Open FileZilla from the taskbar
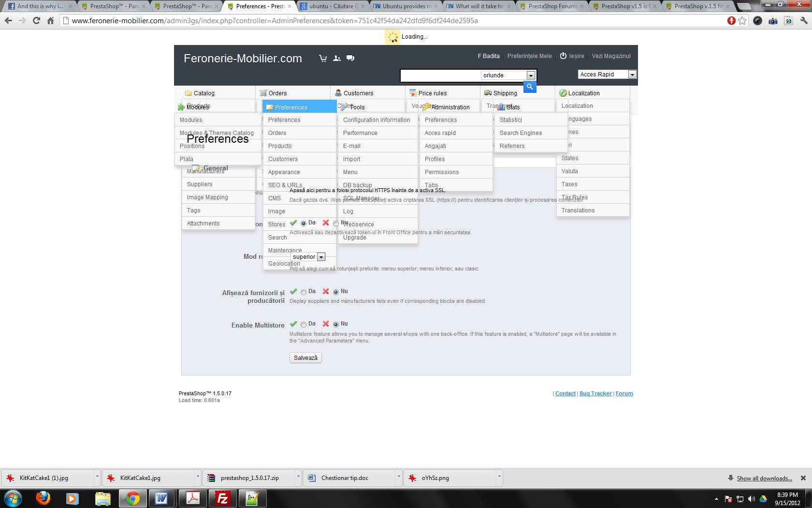Viewport: 812px width, 508px height. [x=222, y=498]
